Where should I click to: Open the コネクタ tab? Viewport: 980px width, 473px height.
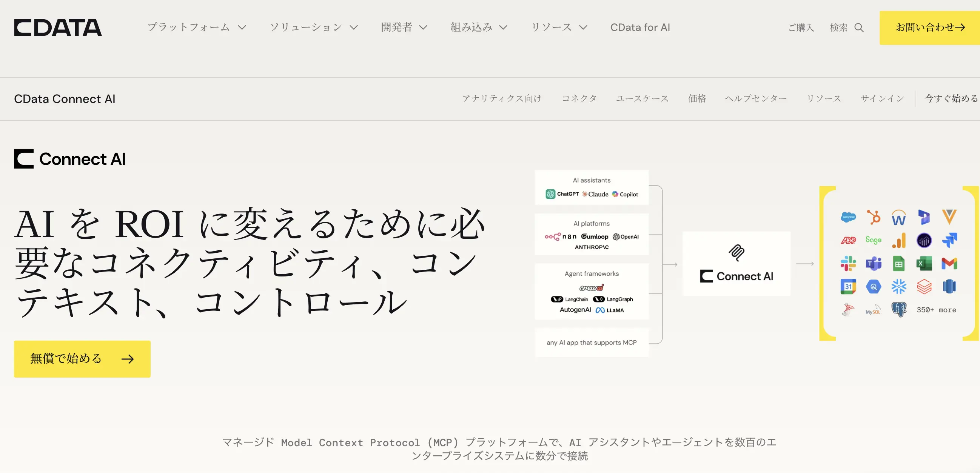click(x=579, y=98)
